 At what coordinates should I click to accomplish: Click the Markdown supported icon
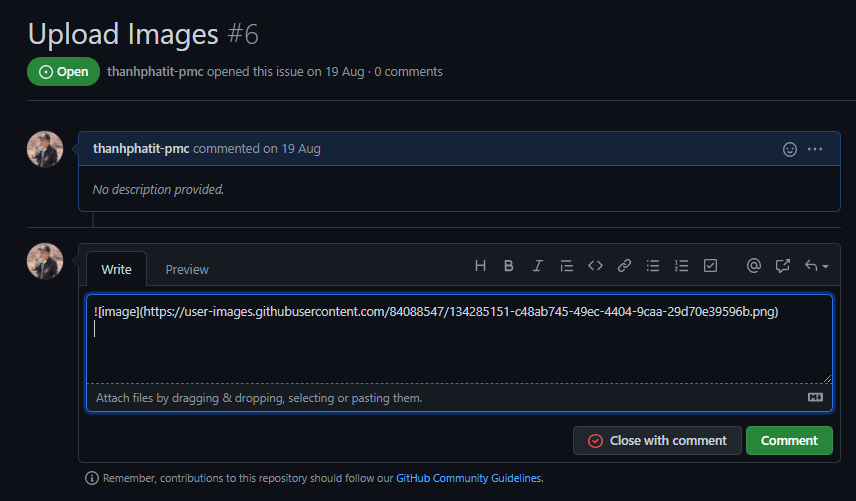tap(816, 397)
